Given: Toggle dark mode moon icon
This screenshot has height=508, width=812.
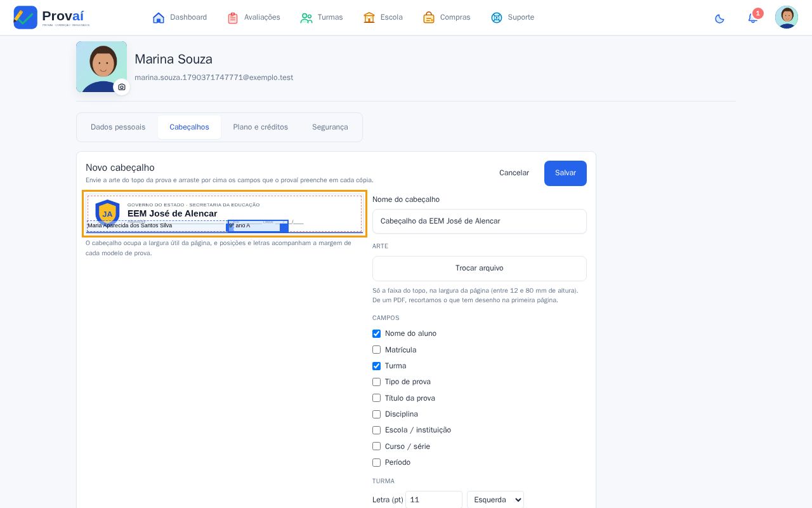Looking at the screenshot, I should click(x=719, y=18).
